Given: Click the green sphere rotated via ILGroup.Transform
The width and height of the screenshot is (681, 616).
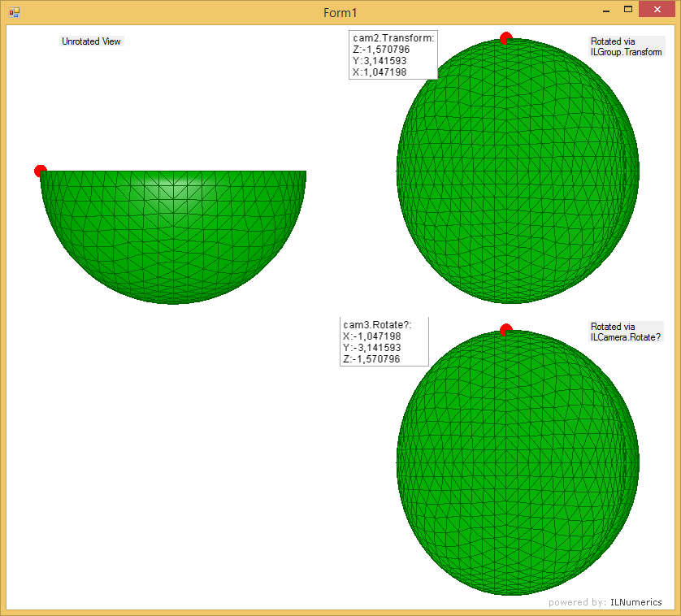Looking at the screenshot, I should 518,171.
